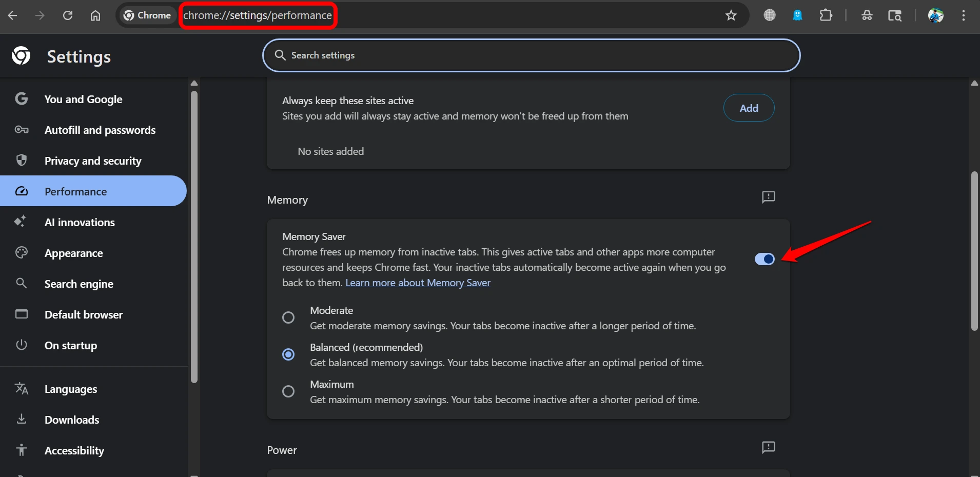The height and width of the screenshot is (477, 980).
Task: Open the three-dot Chrome menu
Action: [964, 15]
